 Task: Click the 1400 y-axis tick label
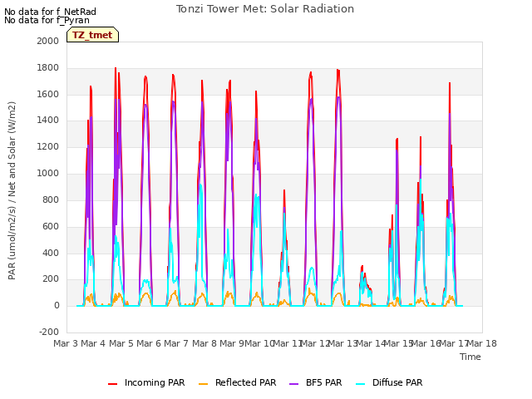[48, 120]
